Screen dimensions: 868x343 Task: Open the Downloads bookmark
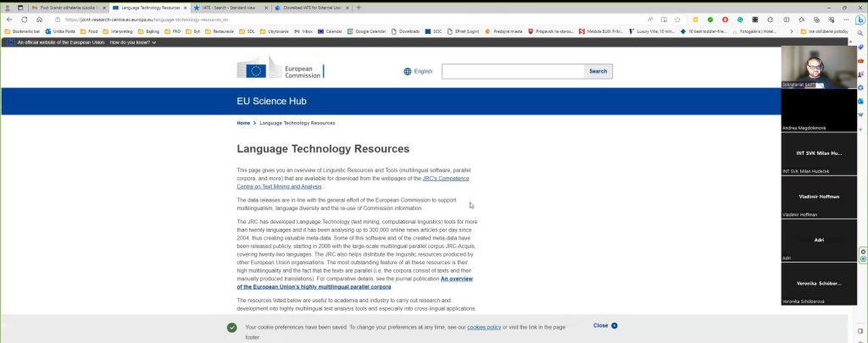click(405, 31)
